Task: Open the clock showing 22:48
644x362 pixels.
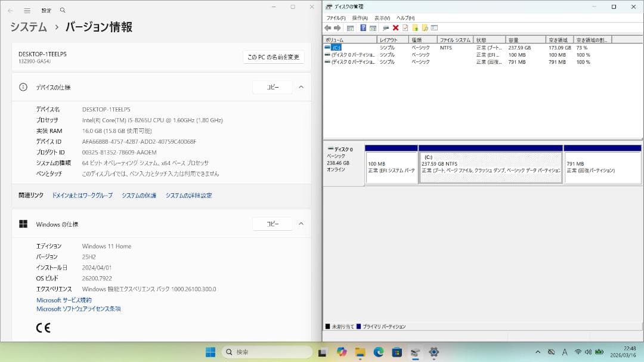Action: (x=624, y=352)
